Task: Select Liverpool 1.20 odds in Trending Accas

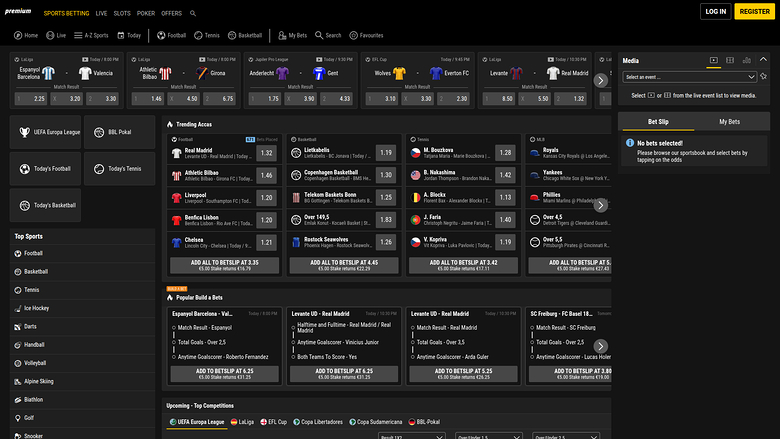Action: [266, 198]
